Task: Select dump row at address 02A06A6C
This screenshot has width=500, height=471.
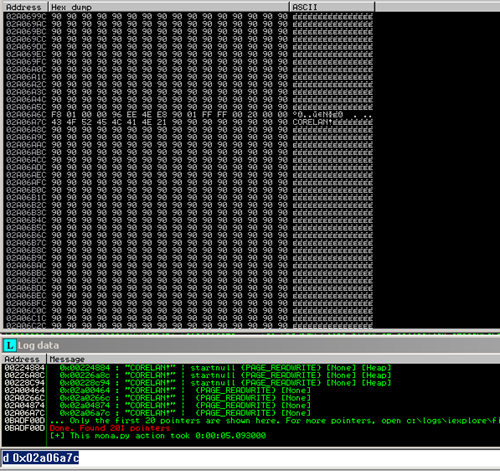Action: coord(189,114)
